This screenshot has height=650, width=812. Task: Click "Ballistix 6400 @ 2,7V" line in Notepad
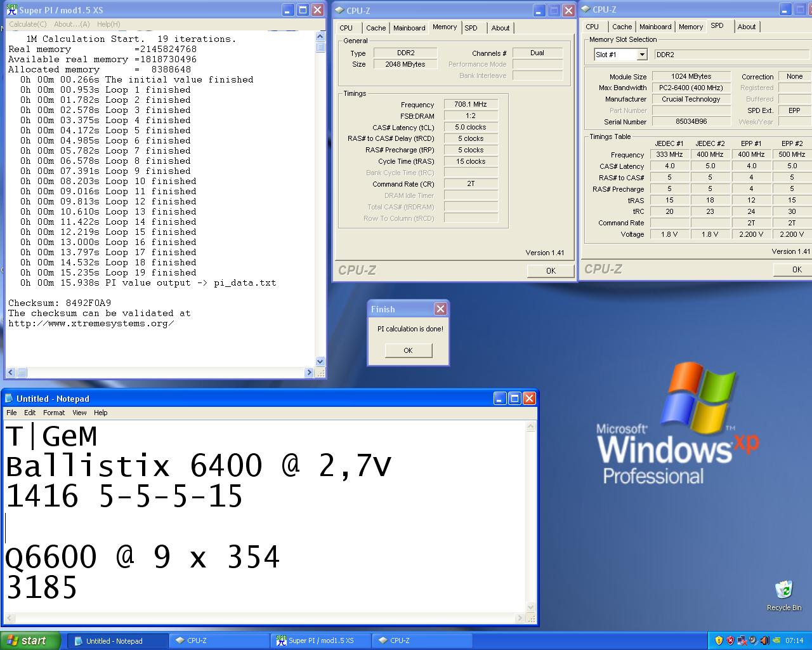tap(199, 467)
